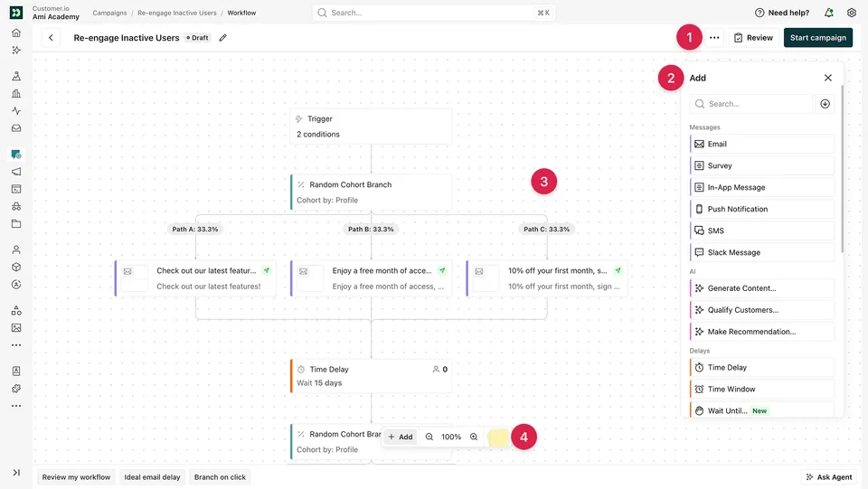Click the Add panel search field
The image size is (868, 489).
click(x=750, y=104)
